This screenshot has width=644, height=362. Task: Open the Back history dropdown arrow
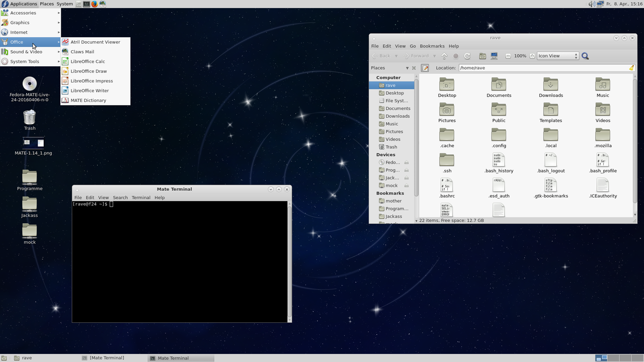pos(396,56)
